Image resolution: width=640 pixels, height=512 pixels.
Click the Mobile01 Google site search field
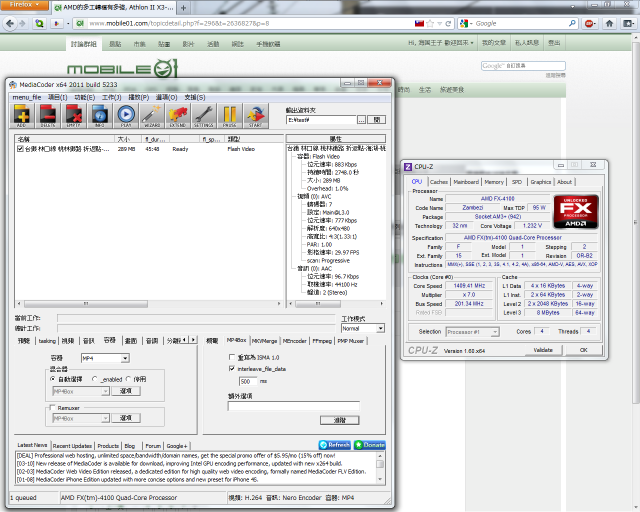point(523,66)
